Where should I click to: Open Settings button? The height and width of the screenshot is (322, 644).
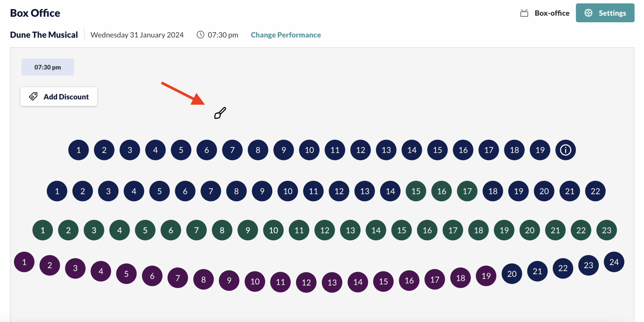tap(605, 13)
